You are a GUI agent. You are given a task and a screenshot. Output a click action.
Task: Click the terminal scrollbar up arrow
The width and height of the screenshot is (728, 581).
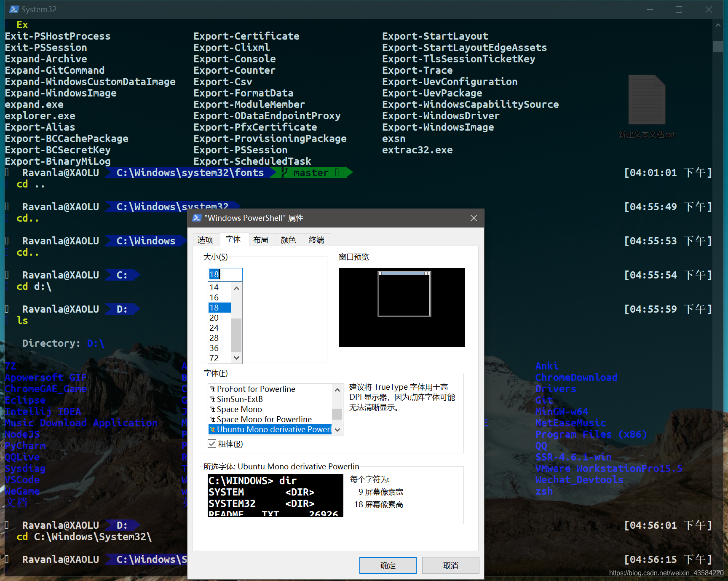pyautogui.click(x=718, y=25)
